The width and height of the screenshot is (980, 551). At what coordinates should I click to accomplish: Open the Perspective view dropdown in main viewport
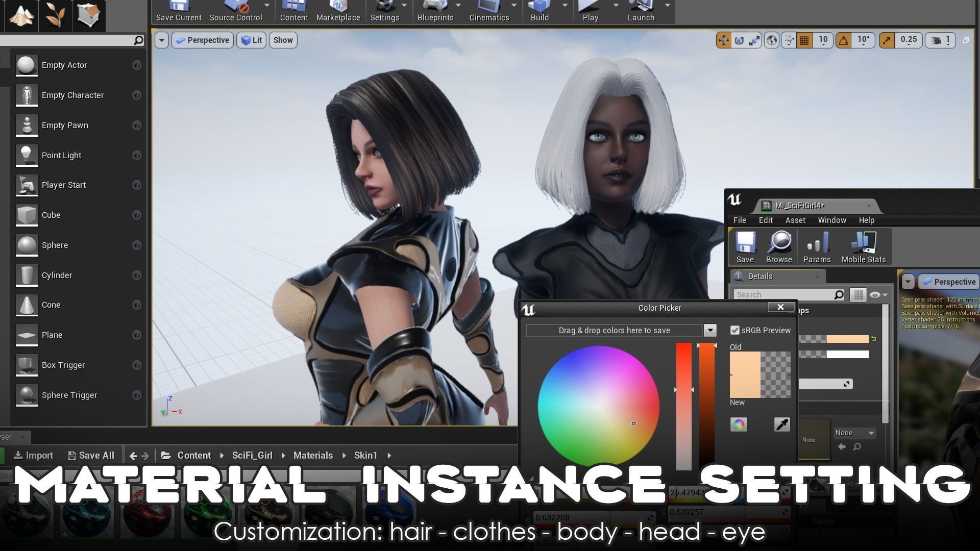pyautogui.click(x=203, y=40)
